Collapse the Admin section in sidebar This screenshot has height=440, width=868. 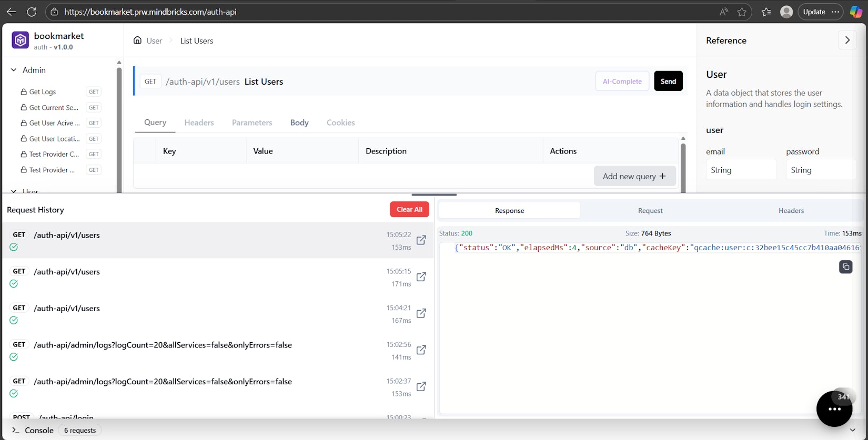(14, 70)
